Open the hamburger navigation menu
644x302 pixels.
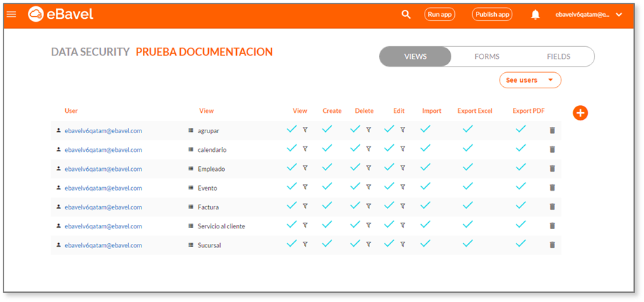click(x=11, y=15)
